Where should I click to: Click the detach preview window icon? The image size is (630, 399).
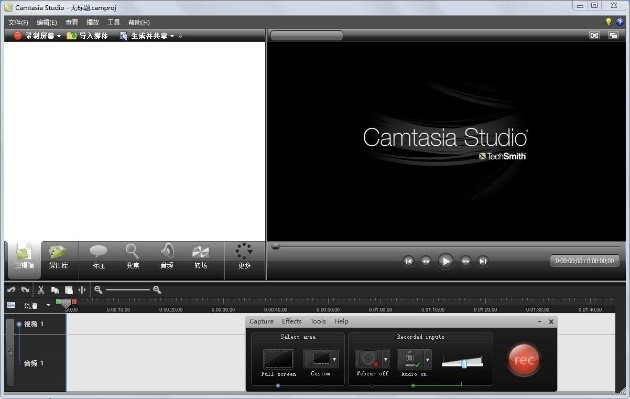tap(613, 35)
